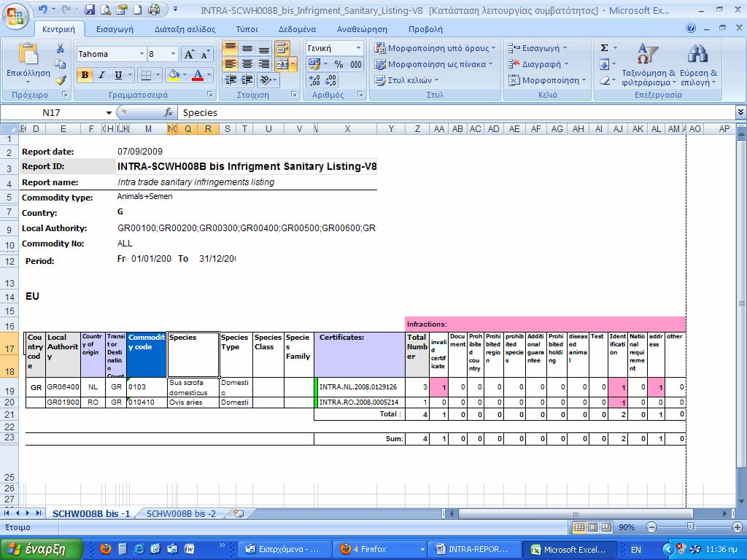Open the font color dropdown arrow
747x560 pixels.
(x=209, y=75)
